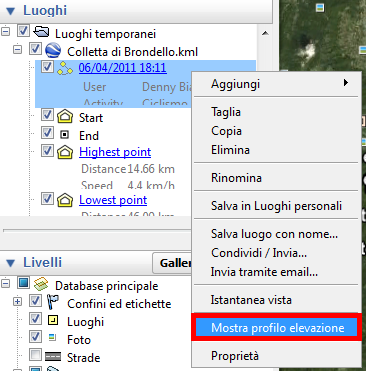Click the Start placemark house icon
The height and width of the screenshot is (371, 366).
[65, 116]
